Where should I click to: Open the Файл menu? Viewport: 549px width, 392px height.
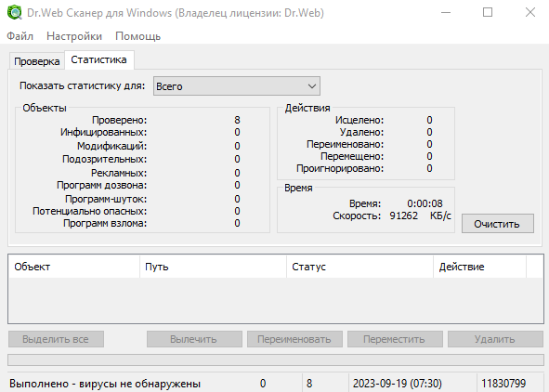20,36
